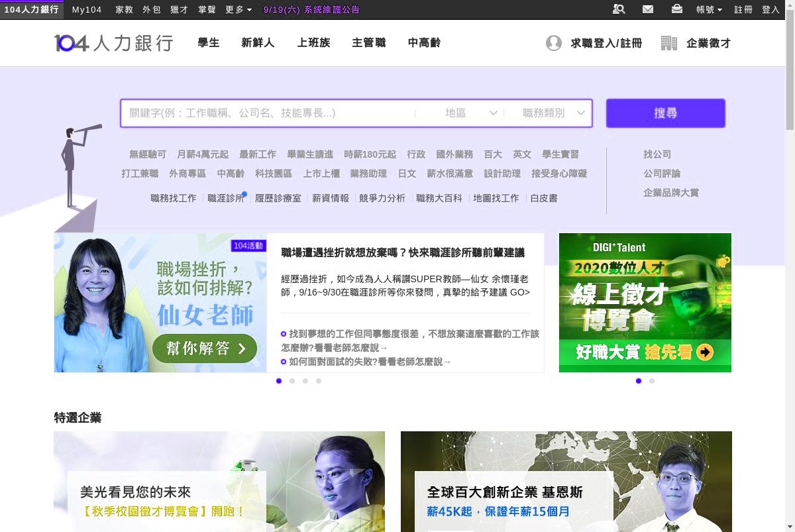The image size is (795, 532).
Task: Click the job seeker avatar icon
Action: point(554,43)
